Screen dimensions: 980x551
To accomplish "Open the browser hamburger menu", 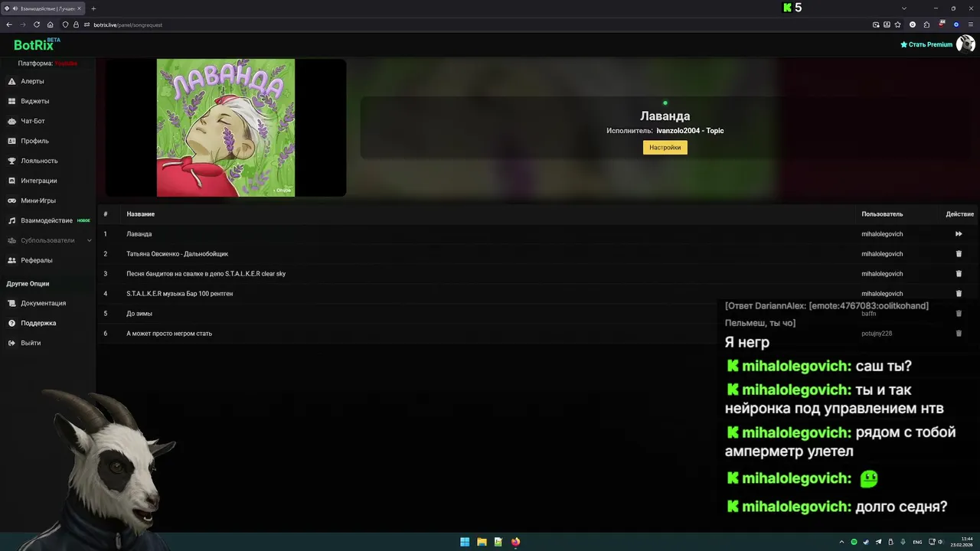I will (970, 24).
